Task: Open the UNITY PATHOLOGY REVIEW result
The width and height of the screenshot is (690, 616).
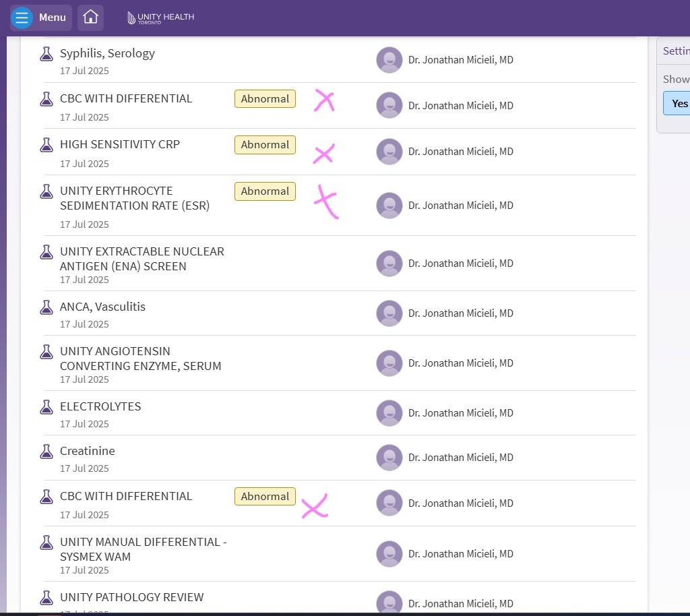Action: (x=131, y=597)
